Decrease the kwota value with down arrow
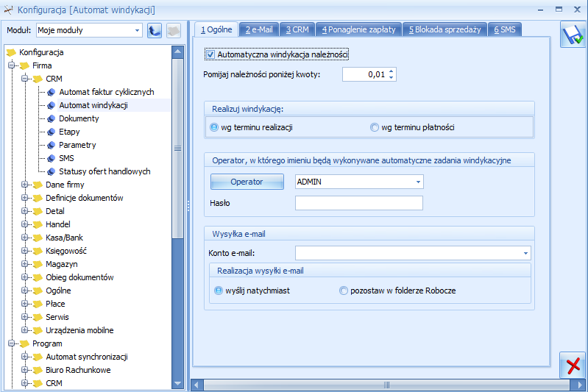This screenshot has height=392, width=588. pyautogui.click(x=391, y=77)
